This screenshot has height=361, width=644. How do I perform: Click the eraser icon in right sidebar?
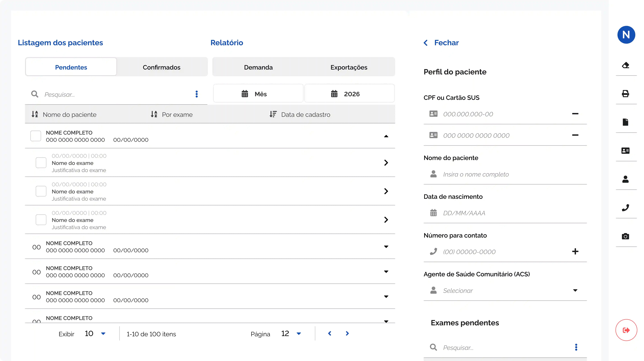click(625, 65)
